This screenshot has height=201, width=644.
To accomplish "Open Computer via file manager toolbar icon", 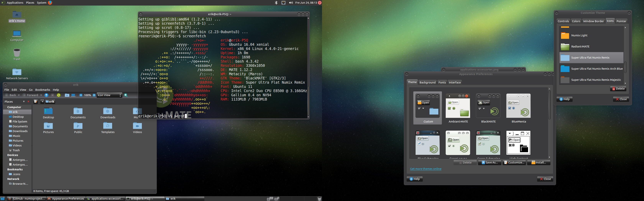I will (x=73, y=95).
